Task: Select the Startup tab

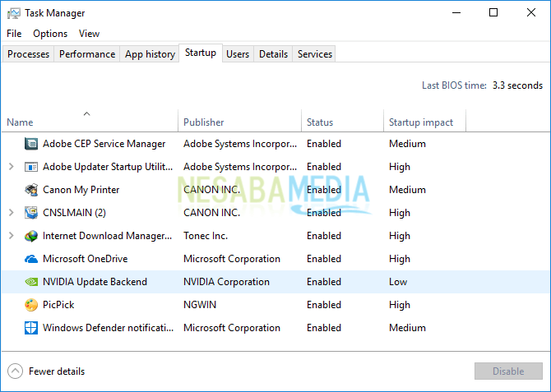Action: point(201,53)
